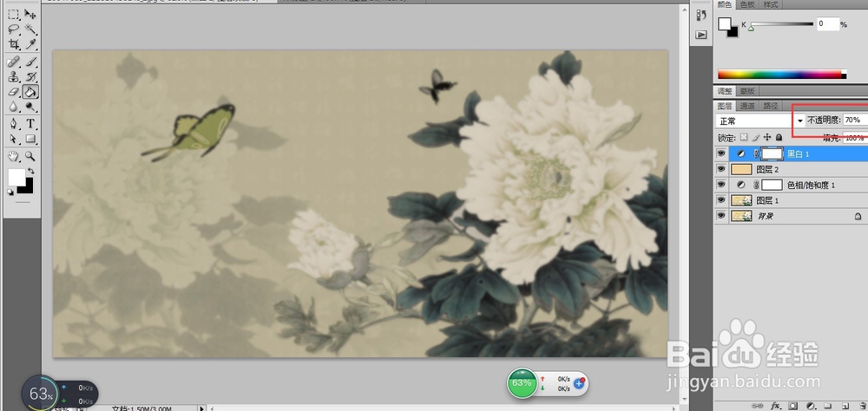Hide the 图层 2 layer
The image size is (868, 411).
tap(720, 169)
